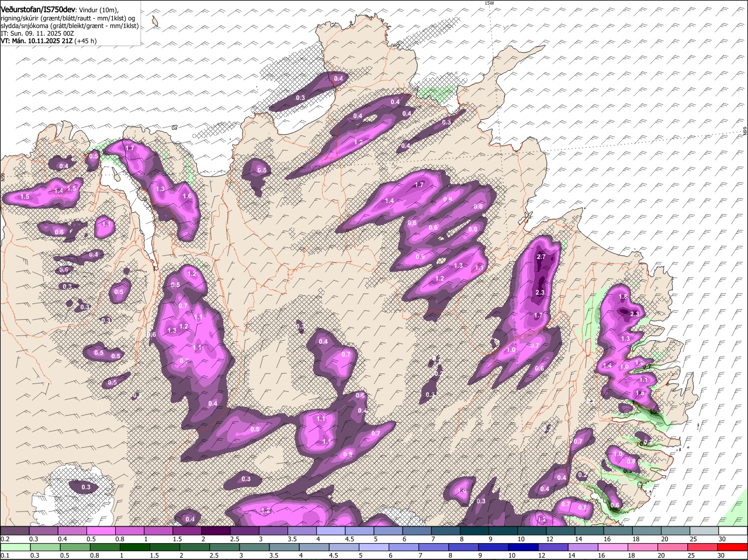This screenshot has height=560, width=748.
Task: Pick top-row swatch between 0.3 and 0.4
Action: pos(43,530)
